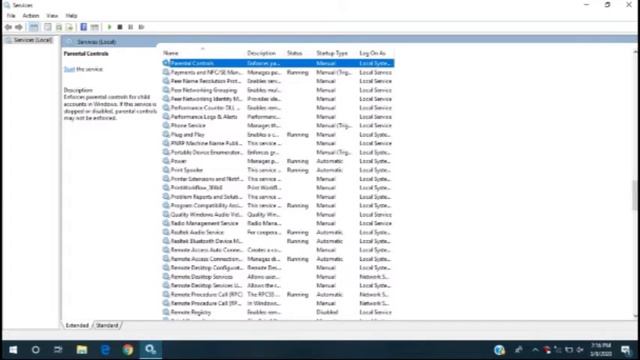
Task: Select the Parental Controls service row
Action: click(278, 63)
